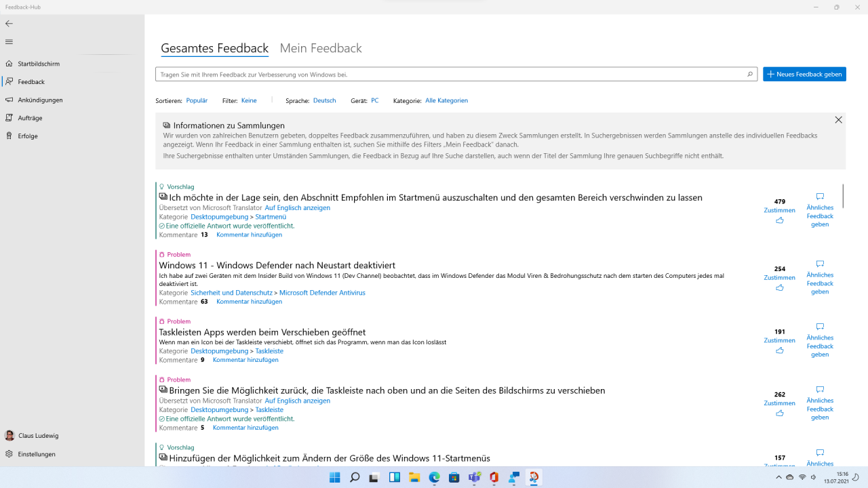
Task: Add comment to Taskleisten Apps feedback
Action: click(x=245, y=360)
